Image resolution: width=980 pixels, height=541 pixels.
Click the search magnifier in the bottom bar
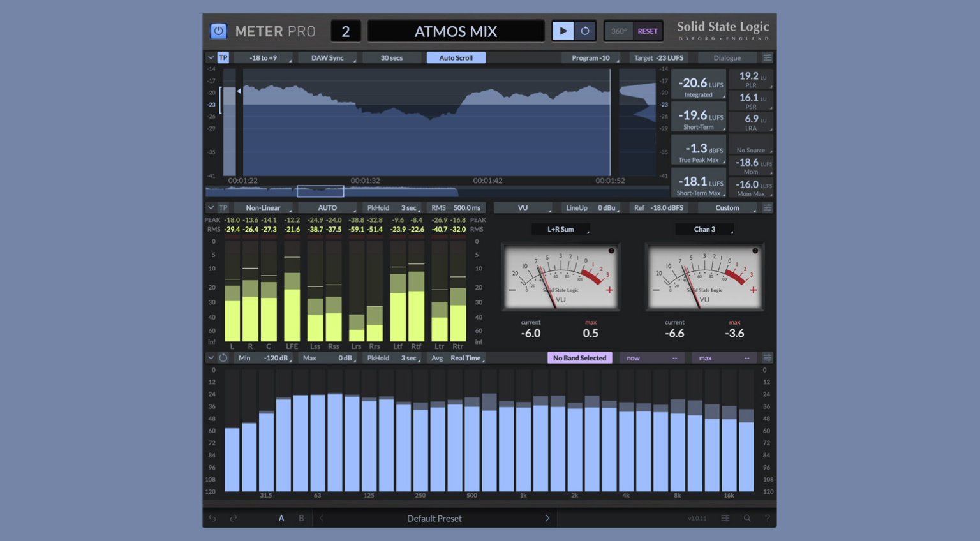747,518
